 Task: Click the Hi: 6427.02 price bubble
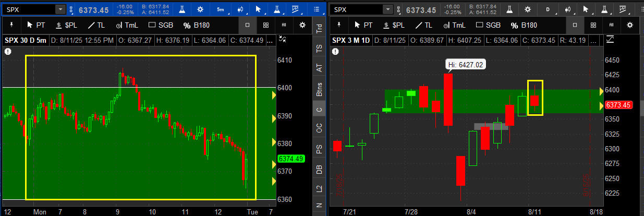tap(466, 65)
